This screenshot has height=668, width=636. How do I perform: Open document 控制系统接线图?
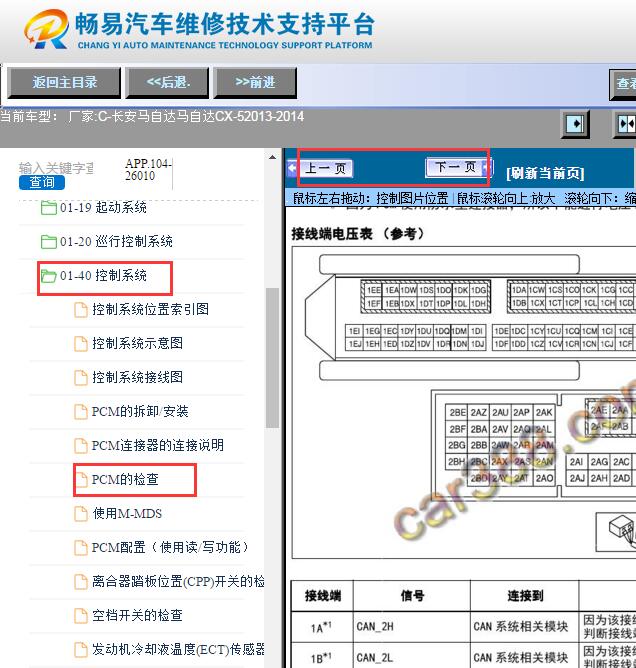[137, 377]
